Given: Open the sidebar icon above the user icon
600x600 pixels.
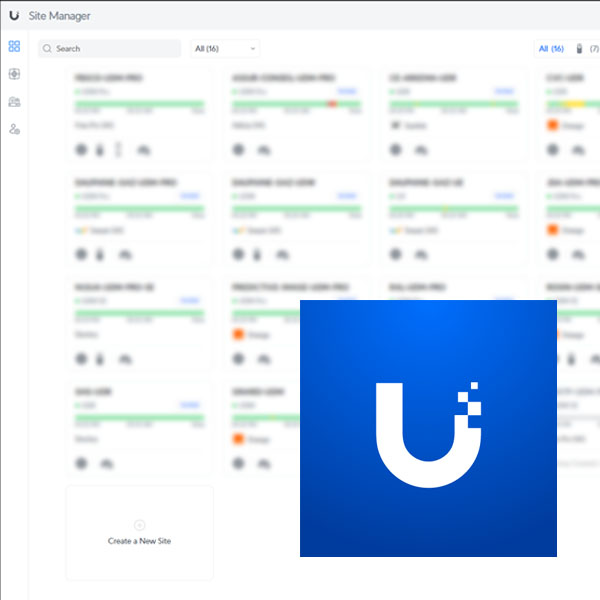Looking at the screenshot, I should pos(14,102).
